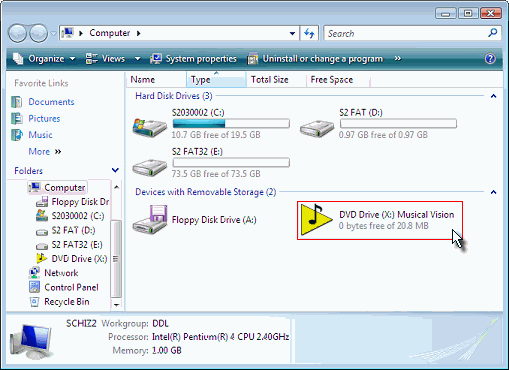509x370 pixels.
Task: Open Music favorite link
Action: (40, 135)
